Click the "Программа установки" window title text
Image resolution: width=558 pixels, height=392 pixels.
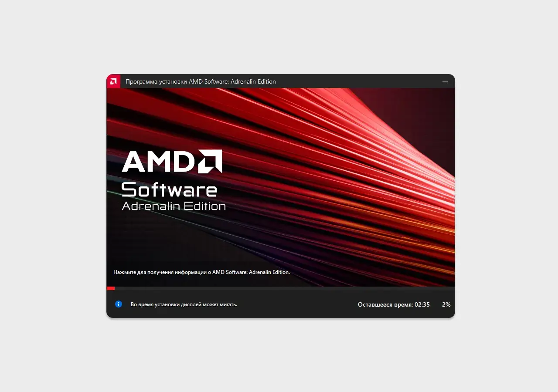[x=156, y=81]
